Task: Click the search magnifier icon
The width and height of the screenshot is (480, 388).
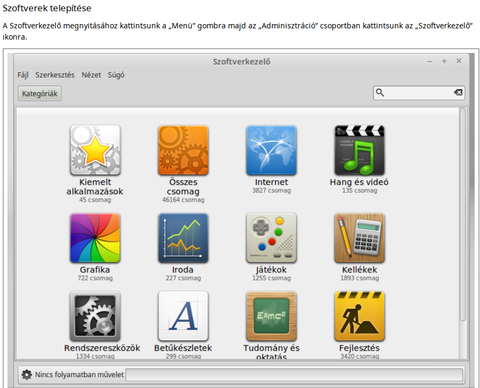Action: pyautogui.click(x=380, y=92)
